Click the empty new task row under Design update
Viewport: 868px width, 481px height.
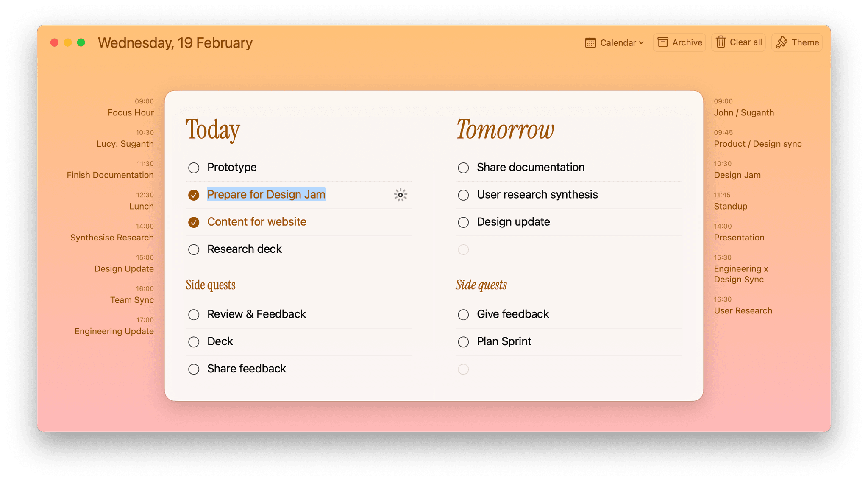click(x=569, y=249)
